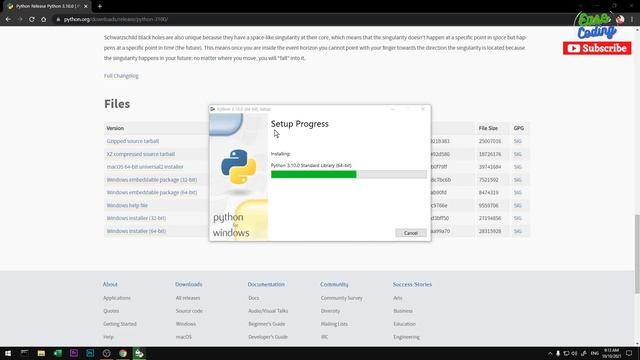Open the Community footer heading
Viewport: 640px width, 360px height.
pyautogui.click(x=334, y=284)
